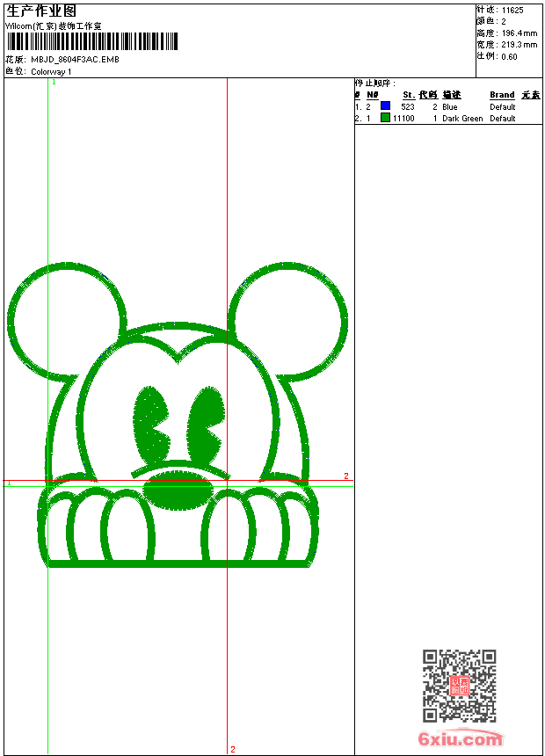The height and width of the screenshot is (756, 545).
Task: Select the 'St.' column header
Action: tap(409, 95)
